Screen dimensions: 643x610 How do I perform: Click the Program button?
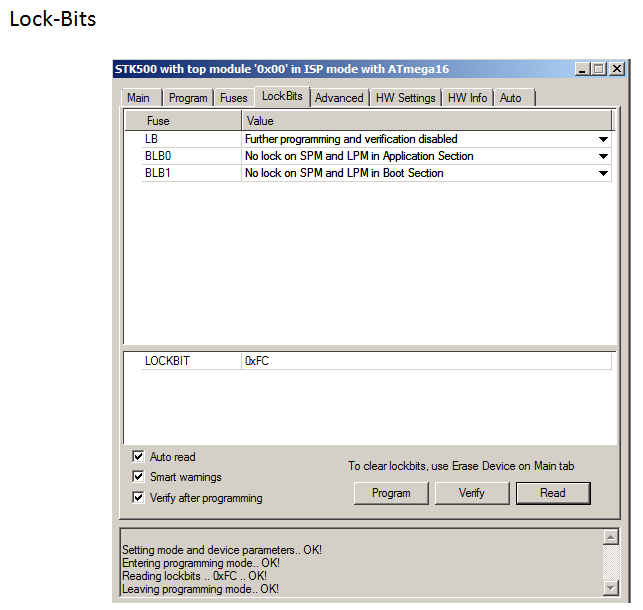pos(391,493)
